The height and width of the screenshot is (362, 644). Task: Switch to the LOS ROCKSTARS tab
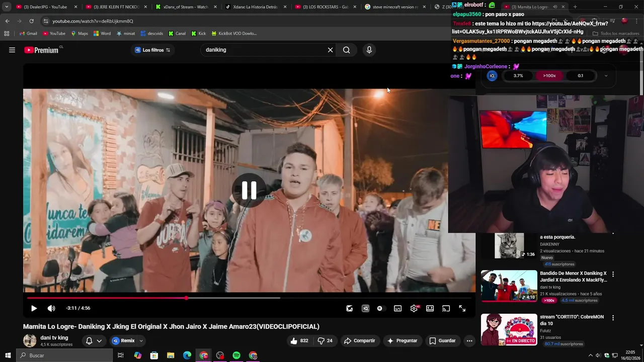point(324,7)
